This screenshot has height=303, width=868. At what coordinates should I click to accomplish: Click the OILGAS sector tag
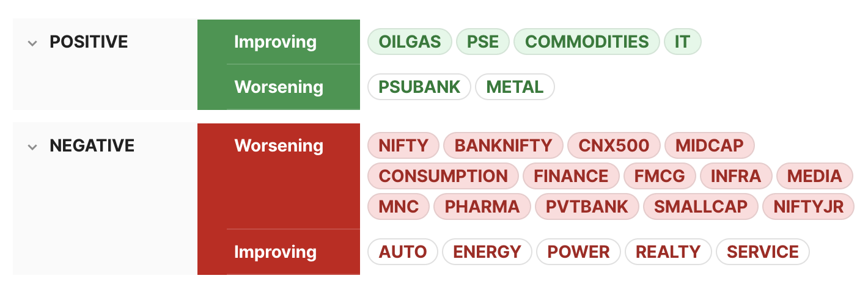click(410, 42)
